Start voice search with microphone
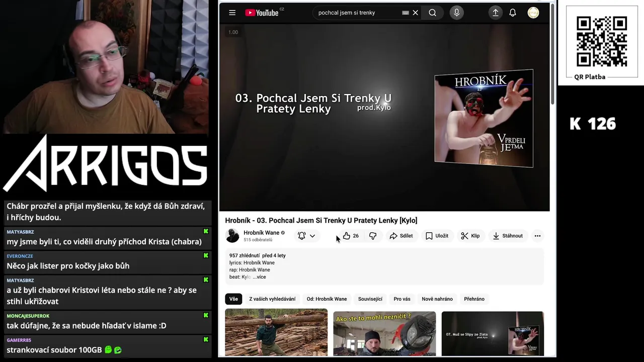Viewport: 644px width, 362px height. click(x=457, y=13)
